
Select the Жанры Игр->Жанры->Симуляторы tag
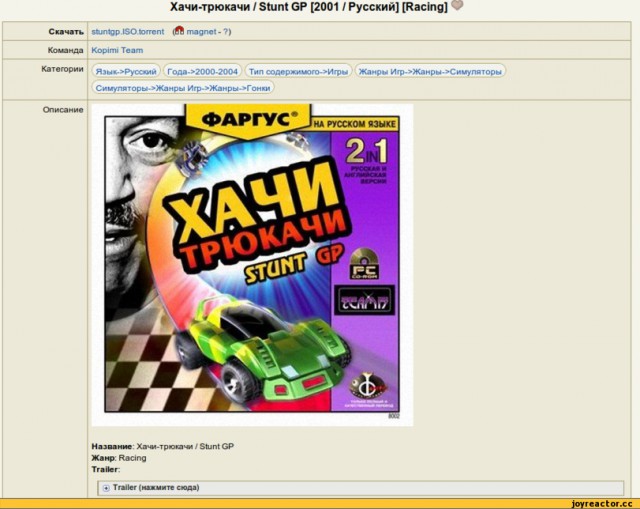430,71
